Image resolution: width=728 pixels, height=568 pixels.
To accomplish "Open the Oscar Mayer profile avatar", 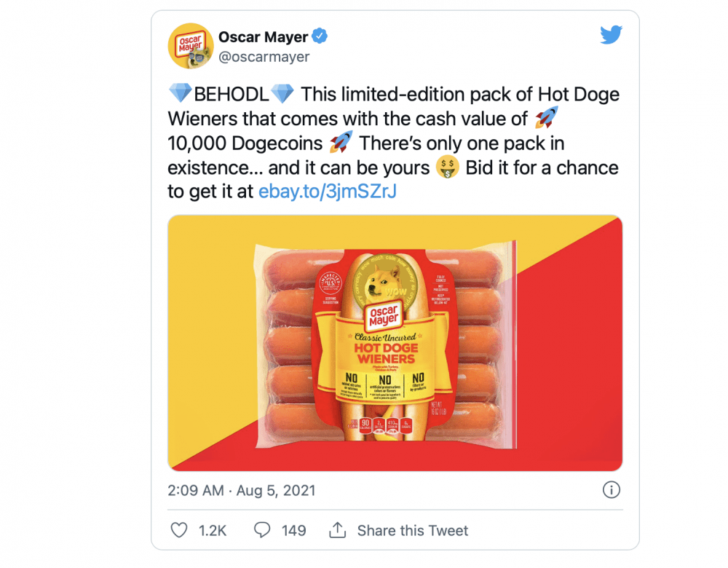I will pyautogui.click(x=191, y=46).
